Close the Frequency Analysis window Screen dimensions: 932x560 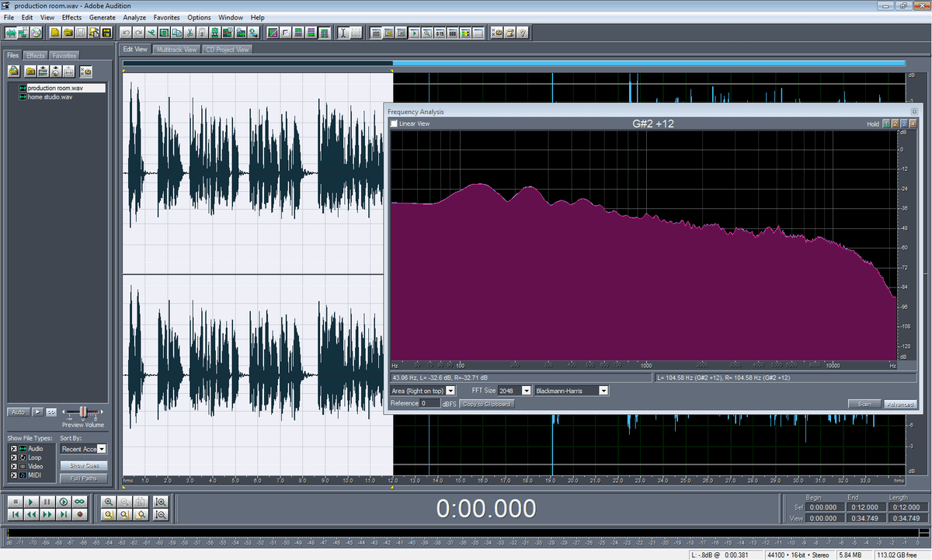pyautogui.click(x=913, y=112)
